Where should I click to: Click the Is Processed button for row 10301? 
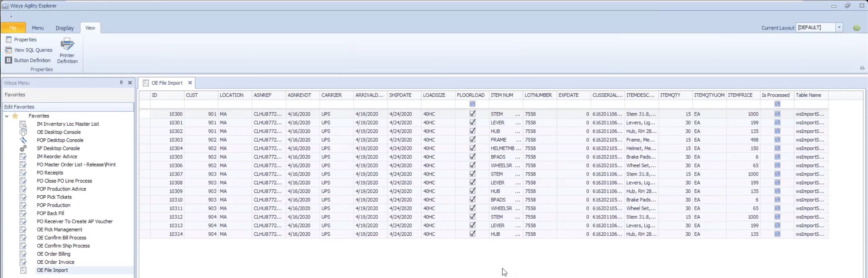(x=777, y=123)
